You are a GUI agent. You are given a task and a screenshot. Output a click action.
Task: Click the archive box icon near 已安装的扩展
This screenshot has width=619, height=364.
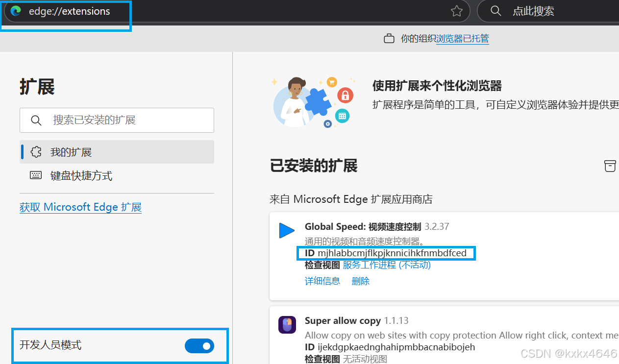click(610, 166)
